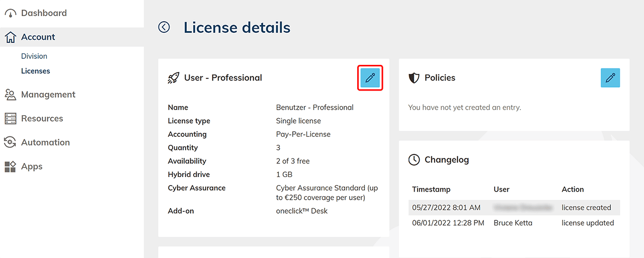Viewport: 644px width, 258px height.
Task: Click the Apps grid icon
Action: [10, 167]
